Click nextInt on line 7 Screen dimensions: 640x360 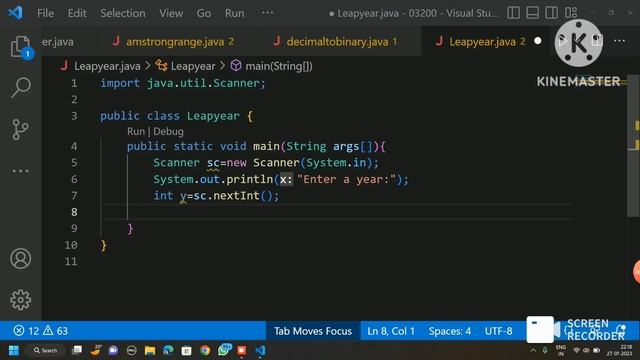[x=236, y=196]
